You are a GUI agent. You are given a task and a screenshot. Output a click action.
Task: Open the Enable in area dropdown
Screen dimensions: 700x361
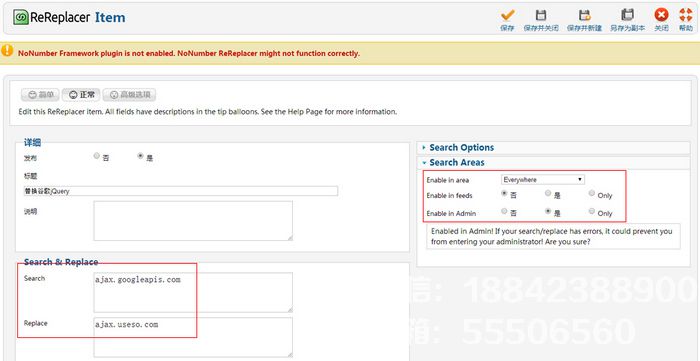[543, 179]
